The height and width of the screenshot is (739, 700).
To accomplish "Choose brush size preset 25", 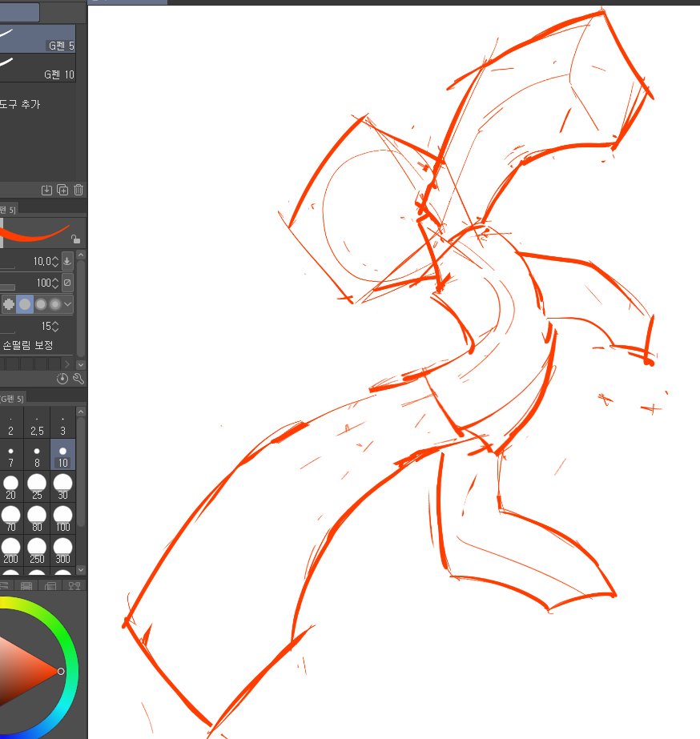I will coord(37,488).
